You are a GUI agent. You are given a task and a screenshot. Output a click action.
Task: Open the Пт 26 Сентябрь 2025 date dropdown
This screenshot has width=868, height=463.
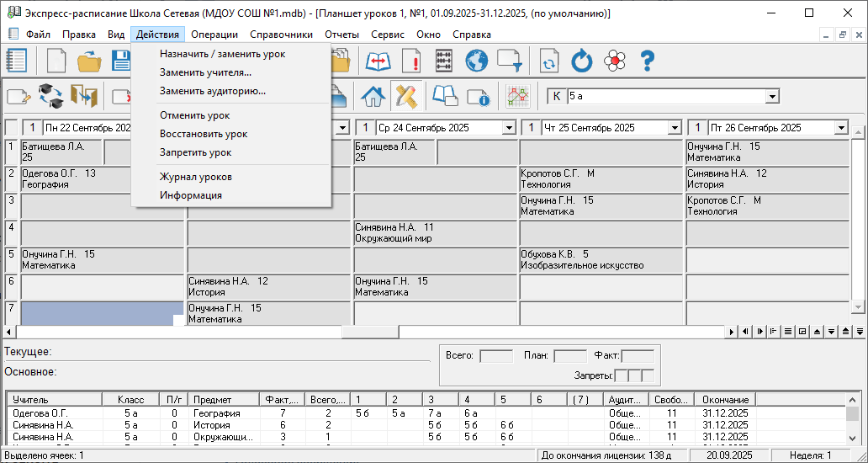[841, 128]
